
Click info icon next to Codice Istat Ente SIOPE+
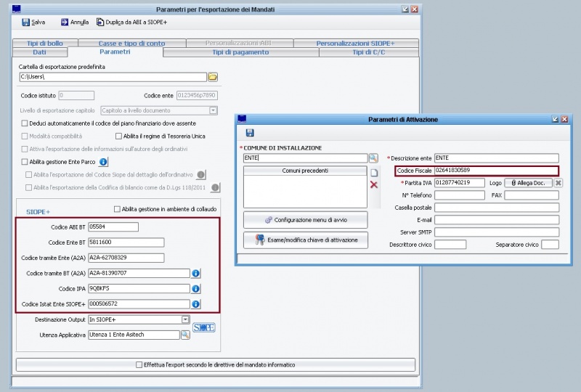pos(195,304)
